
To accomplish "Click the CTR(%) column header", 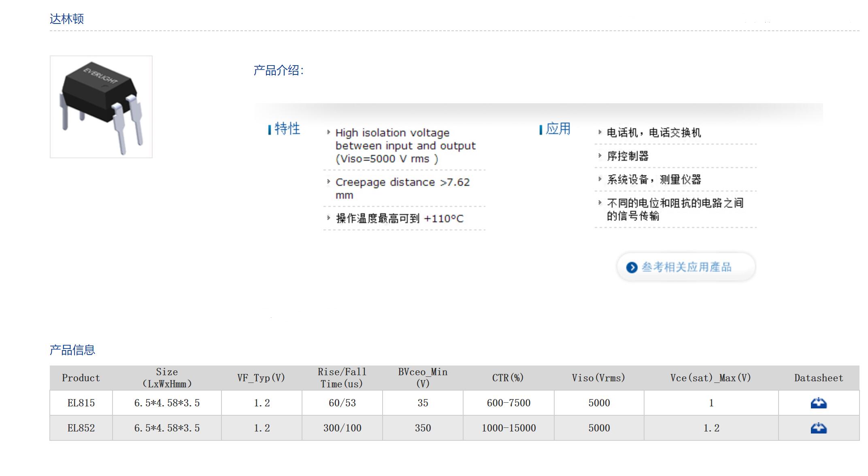I will [x=508, y=378].
